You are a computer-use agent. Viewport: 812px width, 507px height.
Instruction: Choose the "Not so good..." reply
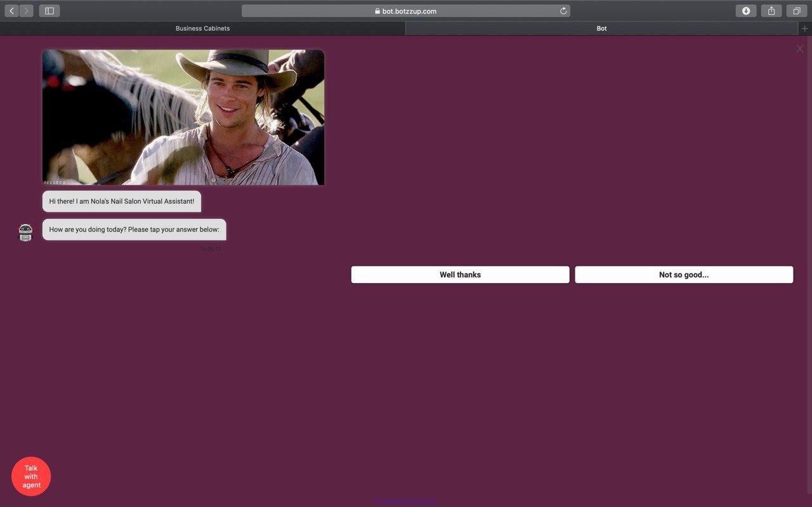click(x=684, y=275)
